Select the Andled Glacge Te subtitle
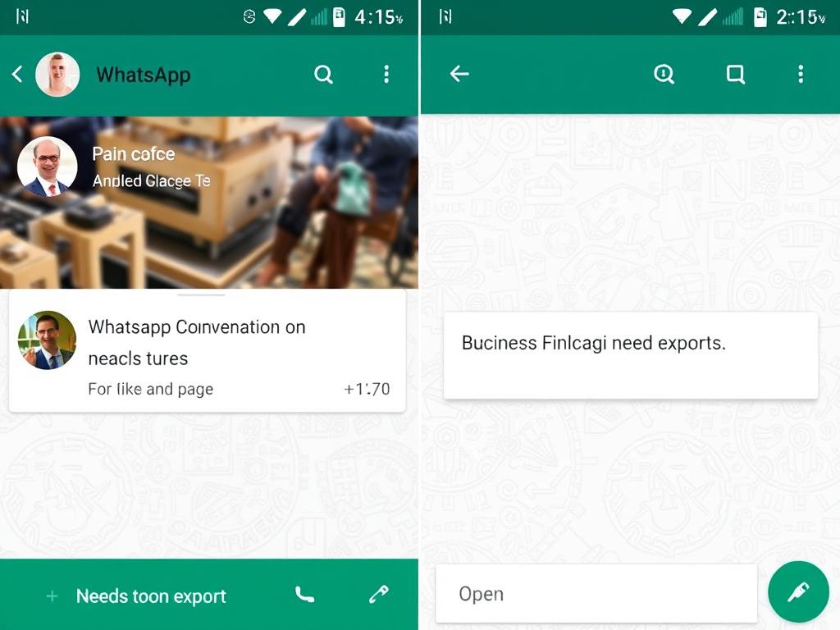 coord(151,181)
